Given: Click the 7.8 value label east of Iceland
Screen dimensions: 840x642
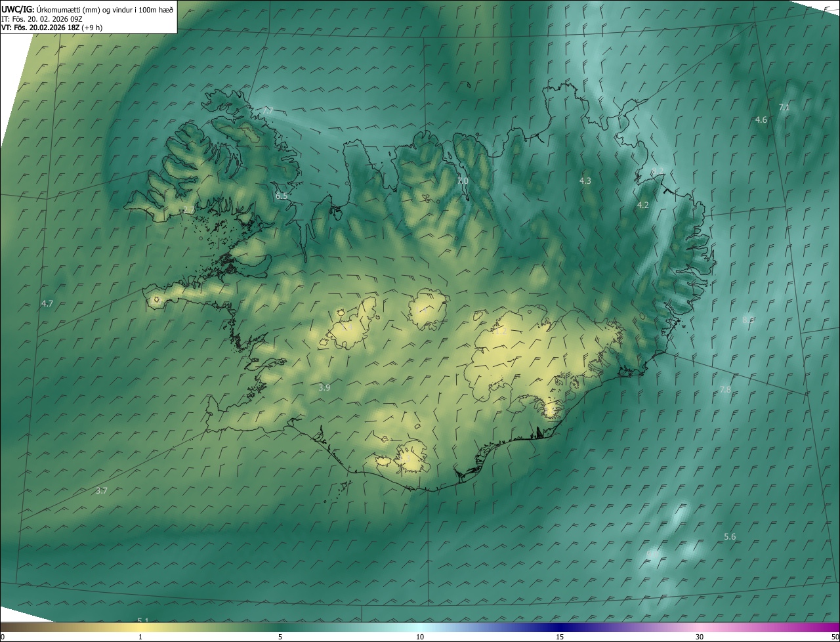Looking at the screenshot, I should coord(725,389).
